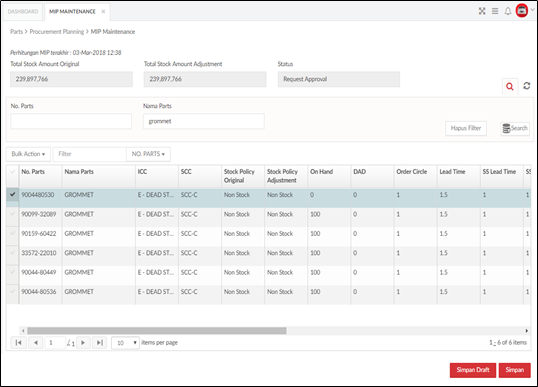Click the Search button
The image size is (538, 387).
pos(515,128)
